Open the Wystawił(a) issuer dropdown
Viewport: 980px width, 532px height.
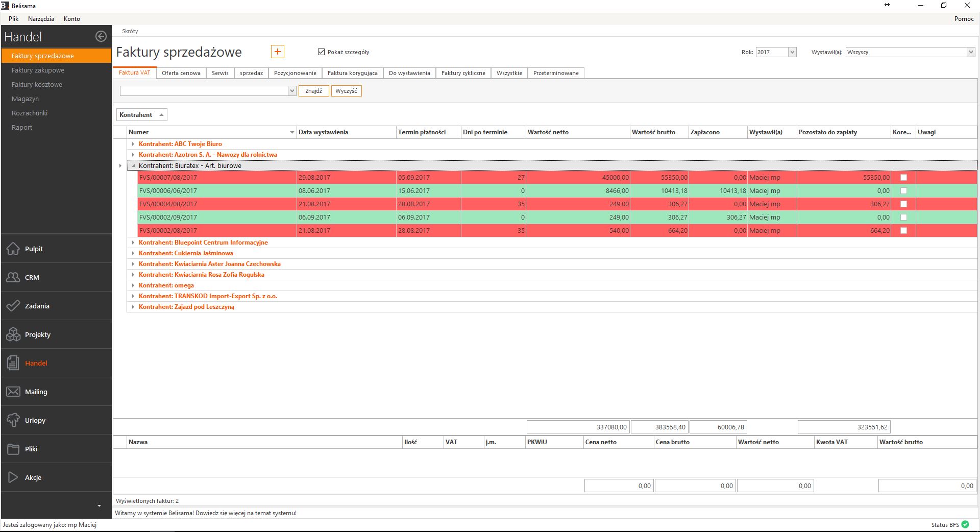coord(970,52)
